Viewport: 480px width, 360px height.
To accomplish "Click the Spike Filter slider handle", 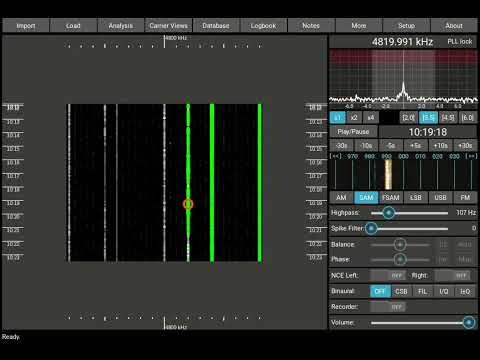I will coord(371,228).
